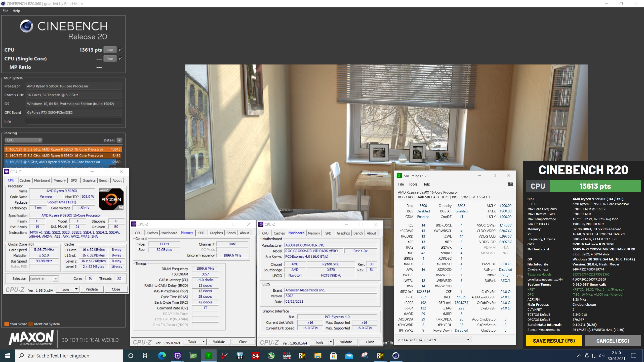
Task: Open the binary digits taskbar icon
Action: tap(287, 356)
